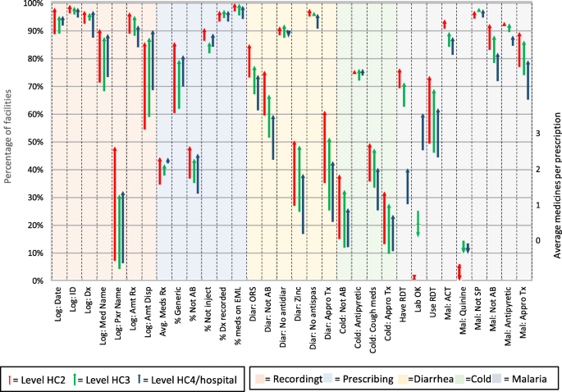Click the value 2 on right axis
562x392 pixels.
pos(537,170)
